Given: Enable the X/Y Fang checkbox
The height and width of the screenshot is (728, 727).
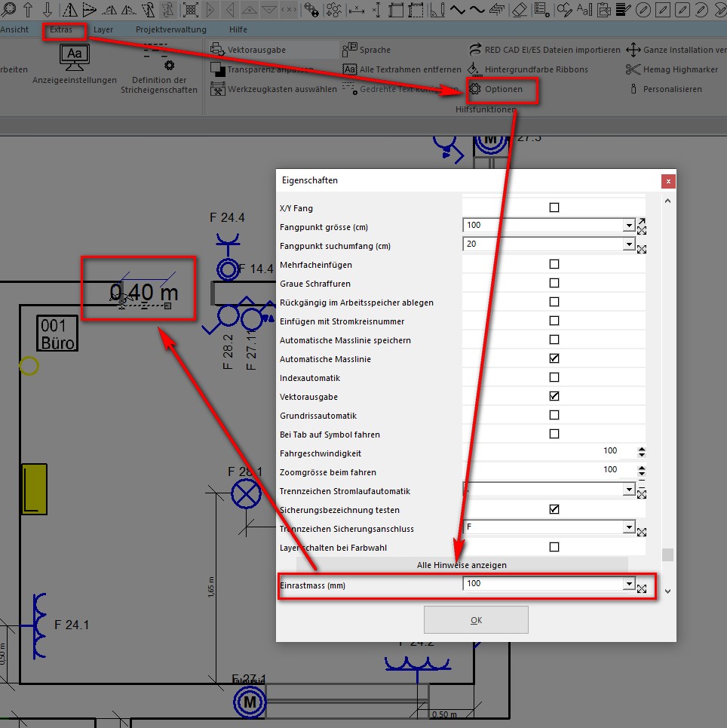Looking at the screenshot, I should coord(554,207).
